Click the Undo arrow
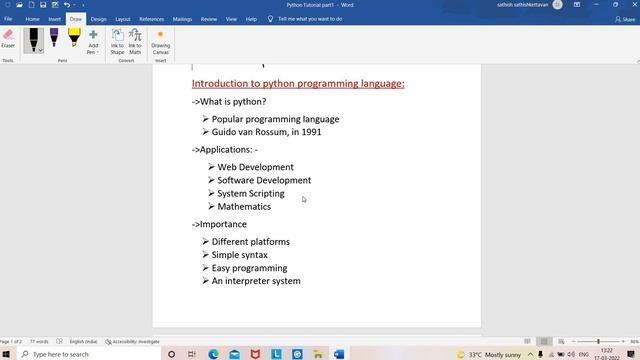Viewport: 640px width, 360px height. 67,5
